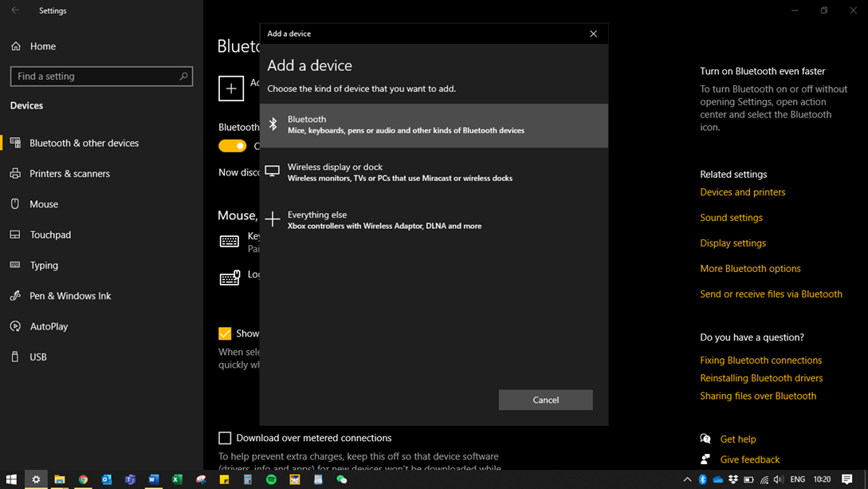
Task: Enable Download over metered connections checkbox
Action: click(x=225, y=438)
